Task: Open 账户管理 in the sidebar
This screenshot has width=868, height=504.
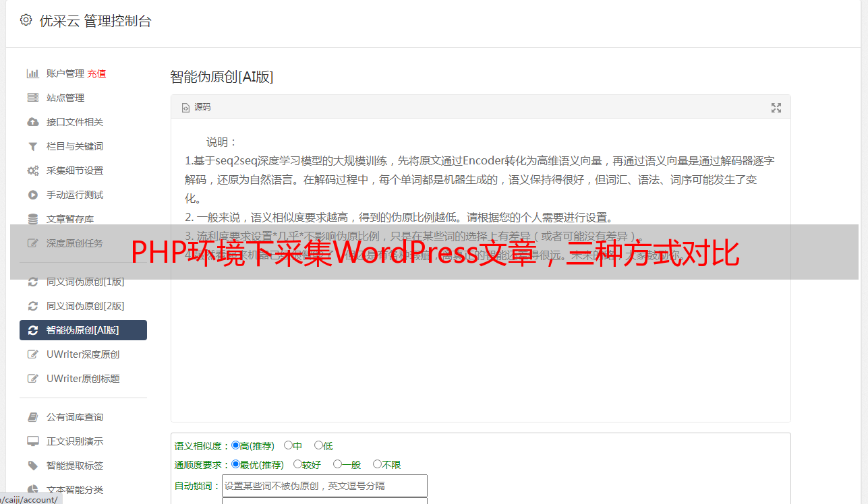Action: tap(65, 73)
